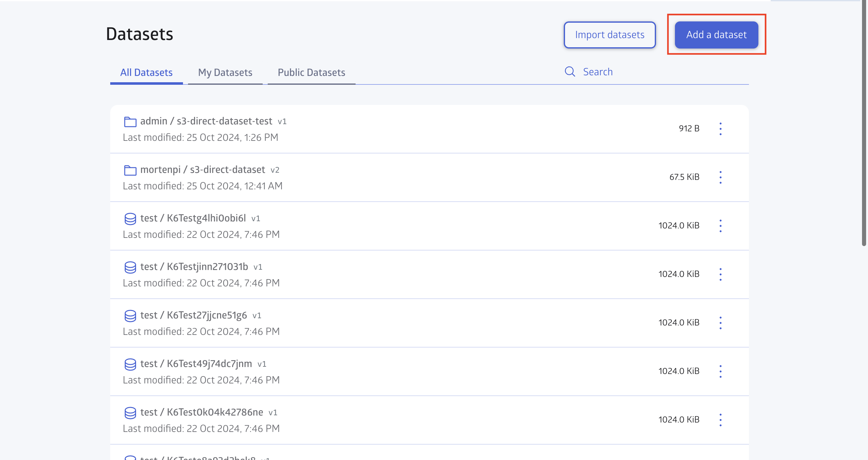This screenshot has width=868, height=460.
Task: Click the search magnifier icon
Action: [570, 72]
